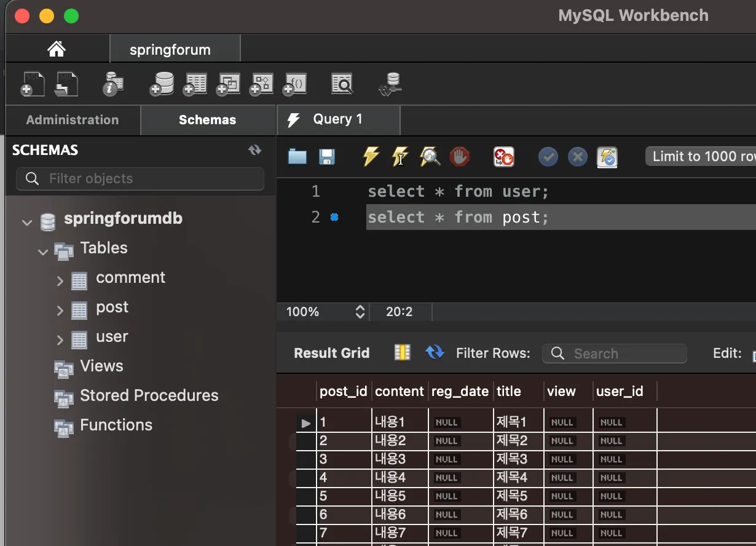The width and height of the screenshot is (756, 546).
Task: Save the script to file
Action: pos(327,157)
